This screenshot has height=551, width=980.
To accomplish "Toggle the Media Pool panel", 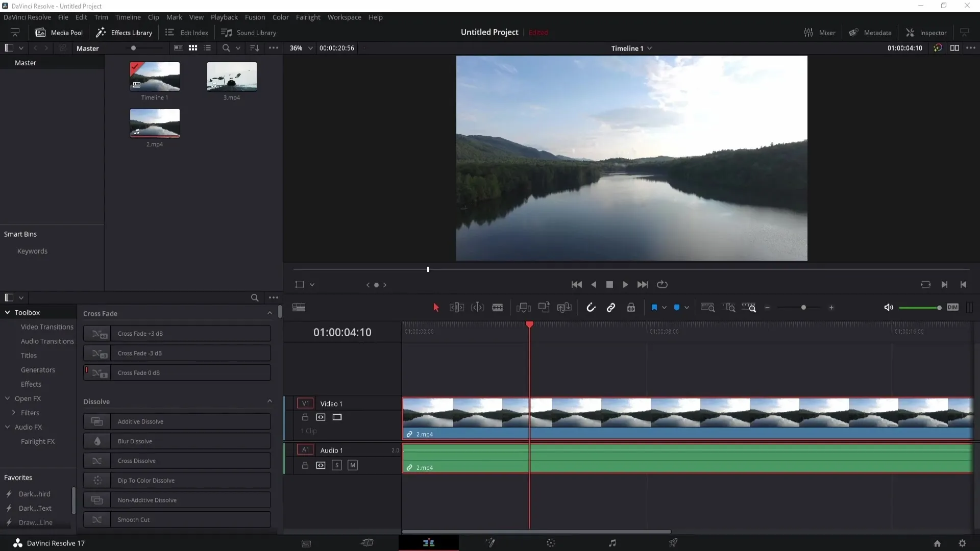I will tap(59, 33).
